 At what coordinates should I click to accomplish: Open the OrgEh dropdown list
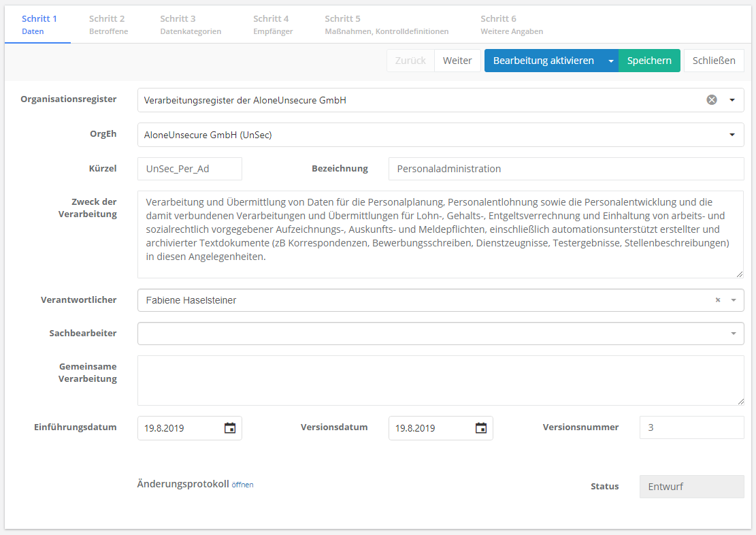coord(732,135)
